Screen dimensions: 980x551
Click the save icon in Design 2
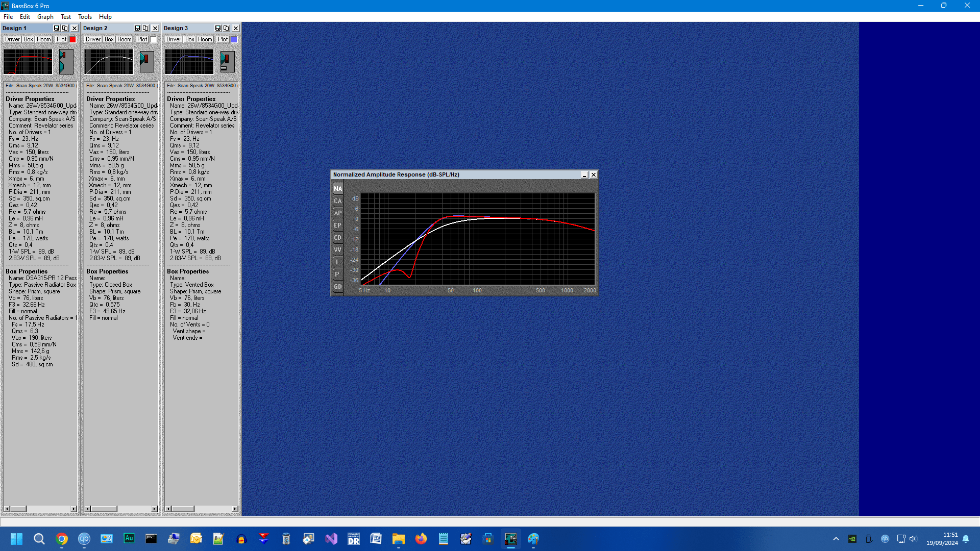click(x=137, y=28)
